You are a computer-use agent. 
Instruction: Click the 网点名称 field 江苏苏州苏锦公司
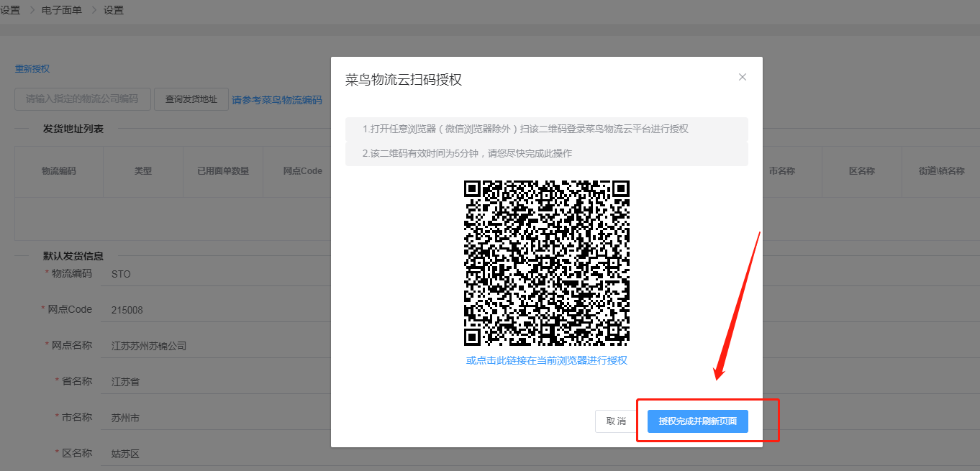216,346
